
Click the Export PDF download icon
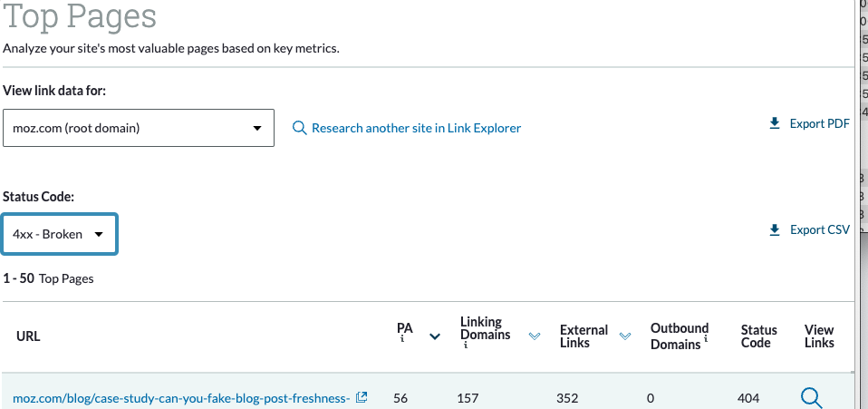point(775,123)
